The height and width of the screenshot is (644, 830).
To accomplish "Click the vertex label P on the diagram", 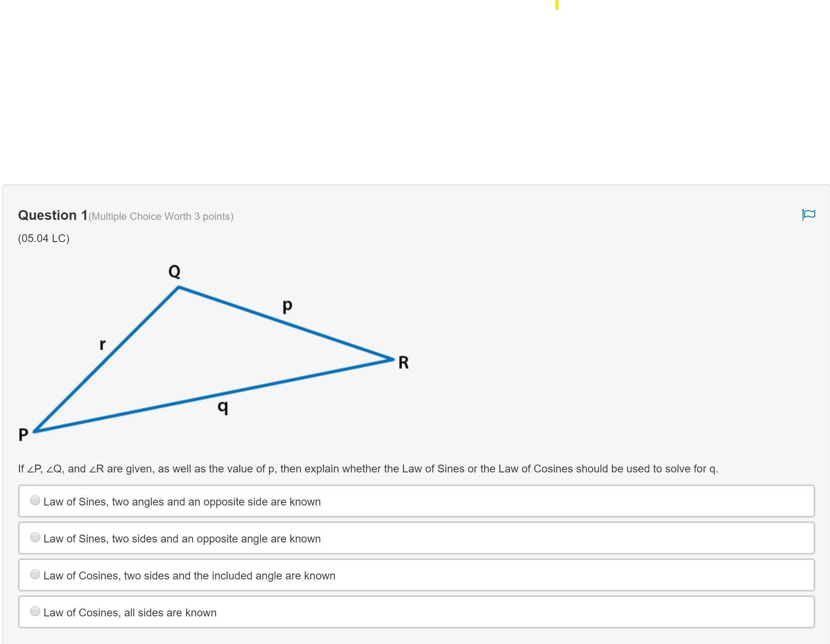I will [23, 434].
